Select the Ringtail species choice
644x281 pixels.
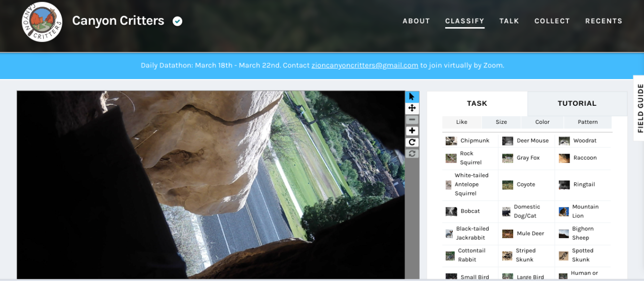coord(583,184)
